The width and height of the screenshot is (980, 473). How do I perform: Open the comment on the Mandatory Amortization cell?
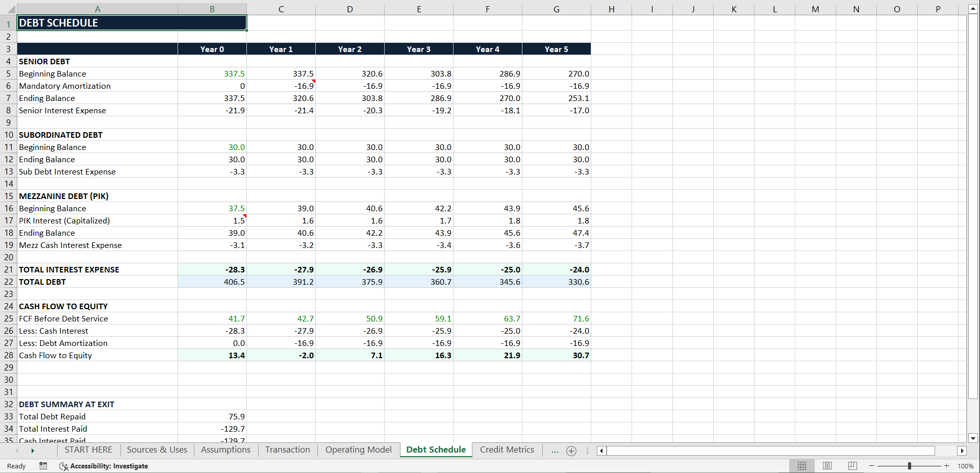pyautogui.click(x=313, y=82)
